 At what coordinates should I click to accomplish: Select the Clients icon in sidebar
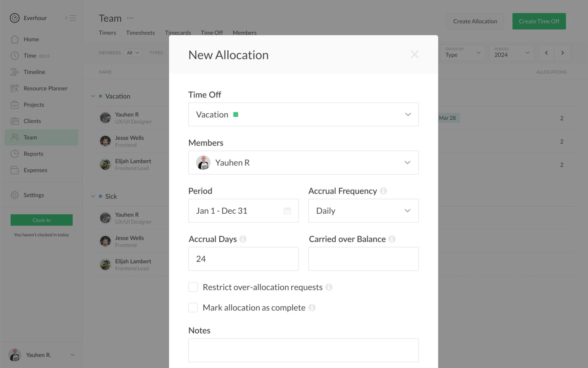tap(14, 121)
